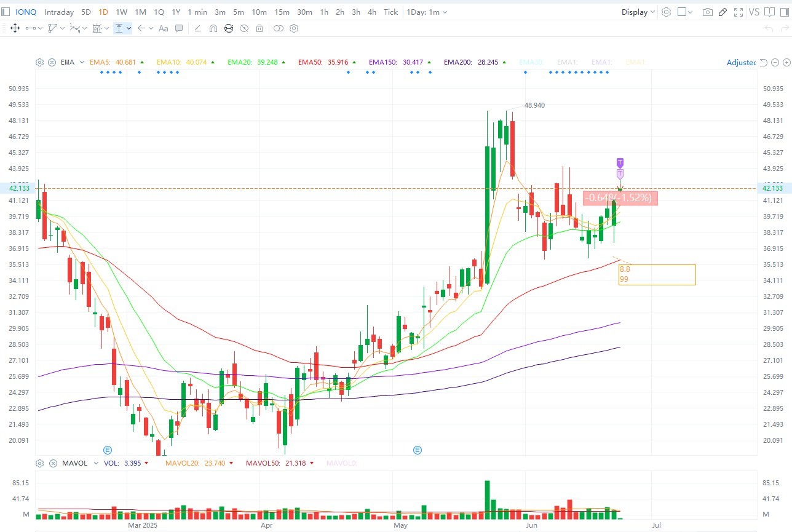
Task: Click the line style pencil icon
Action: tap(197, 28)
